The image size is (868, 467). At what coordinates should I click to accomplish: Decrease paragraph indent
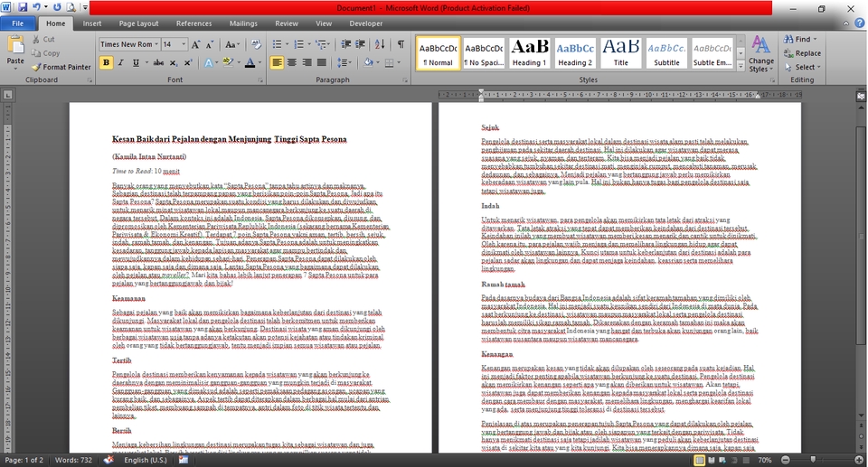point(346,44)
